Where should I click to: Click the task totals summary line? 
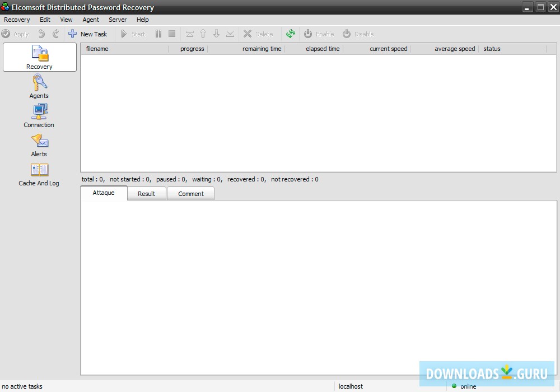(200, 179)
